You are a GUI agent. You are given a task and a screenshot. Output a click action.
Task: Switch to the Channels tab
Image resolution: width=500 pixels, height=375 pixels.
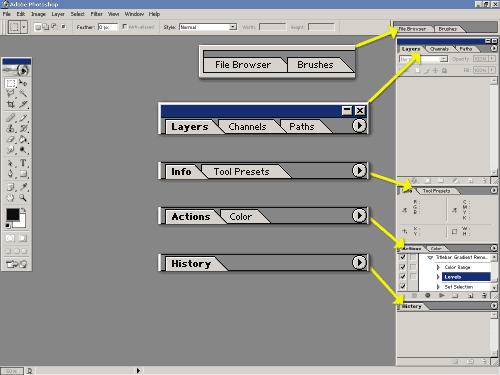439,49
